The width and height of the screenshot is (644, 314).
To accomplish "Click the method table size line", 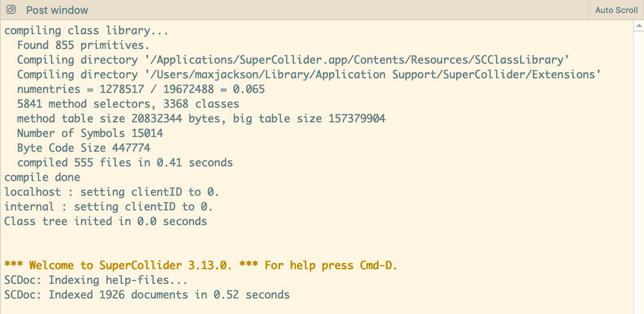I will click(x=201, y=119).
